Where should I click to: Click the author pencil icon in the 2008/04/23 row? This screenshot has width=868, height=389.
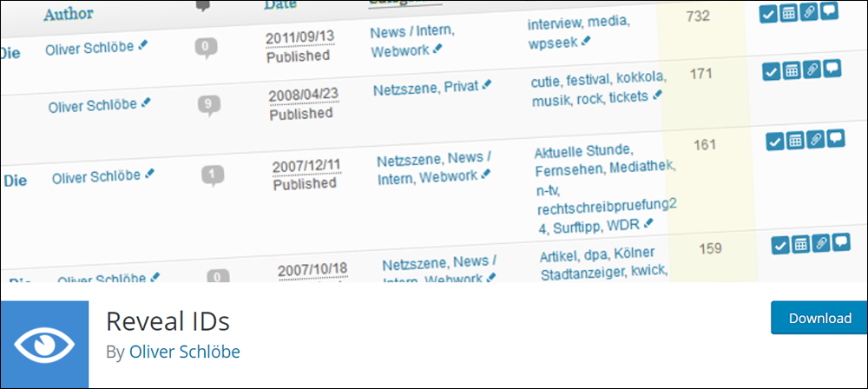click(146, 103)
